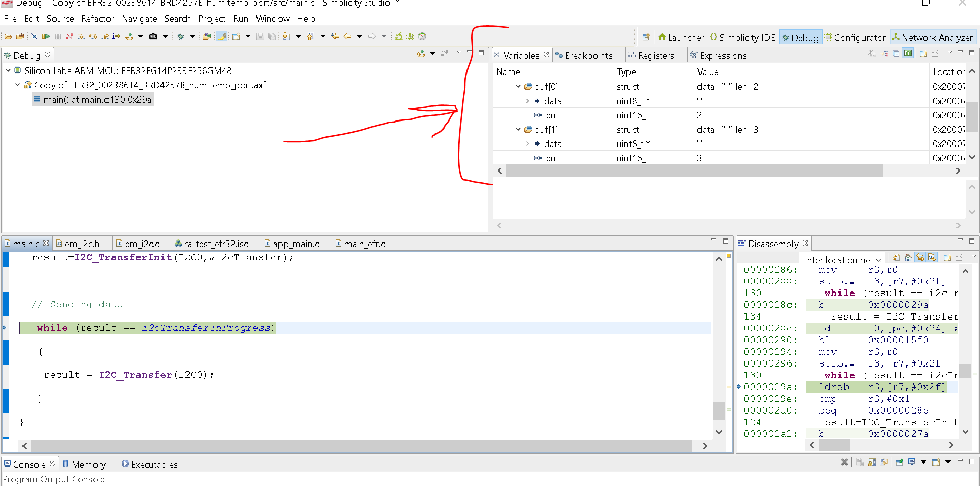Switch to Launcher perspective
This screenshot has height=486, width=980.
[681, 37]
